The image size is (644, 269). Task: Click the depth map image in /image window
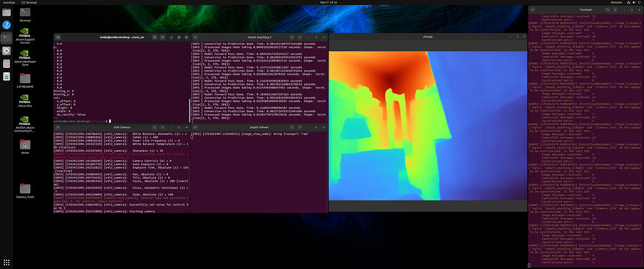point(427,125)
